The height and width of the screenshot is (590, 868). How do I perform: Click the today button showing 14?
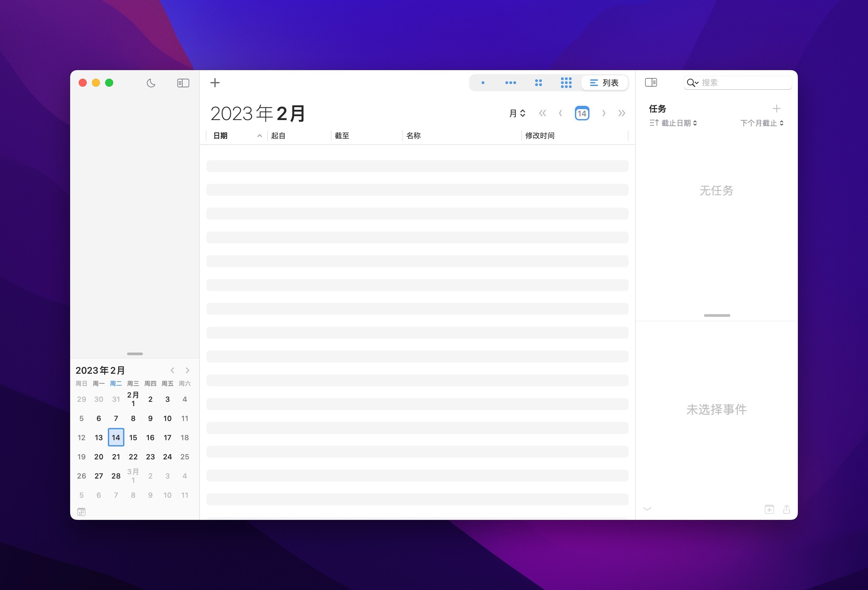[x=582, y=113]
